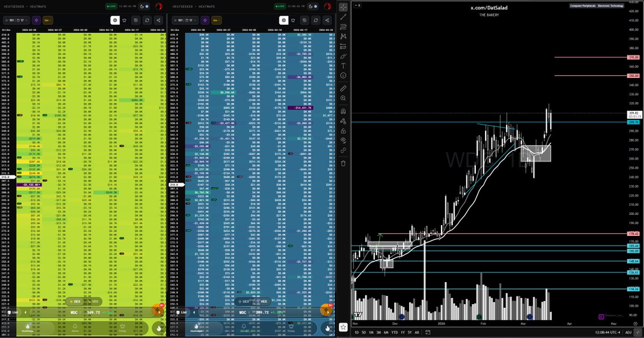This screenshot has width=644, height=338.
Task: Switch to GEX in left heatmap
Action: (x=75, y=301)
